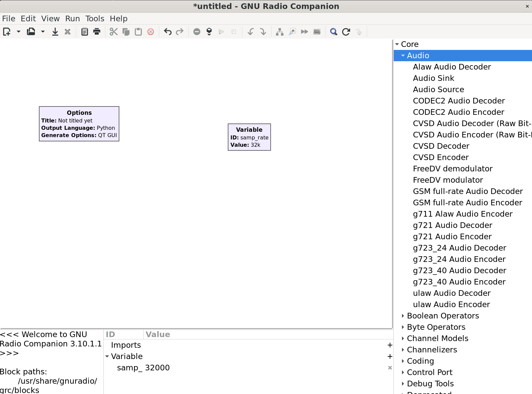This screenshot has height=394, width=532.
Task: Collapse the Audio category
Action: [403, 56]
